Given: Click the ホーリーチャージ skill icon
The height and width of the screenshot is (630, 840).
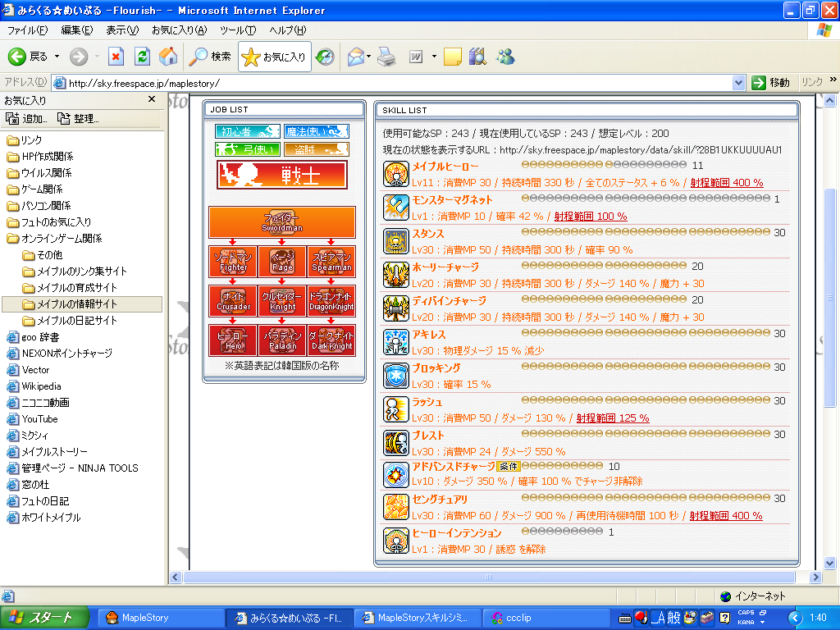Looking at the screenshot, I should [396, 275].
